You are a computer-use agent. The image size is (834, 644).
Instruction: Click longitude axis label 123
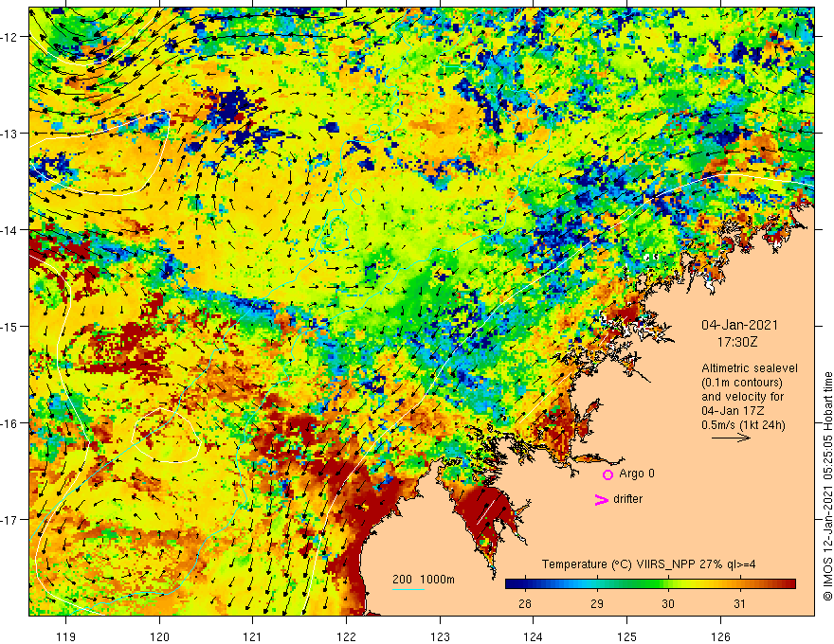[x=440, y=636]
